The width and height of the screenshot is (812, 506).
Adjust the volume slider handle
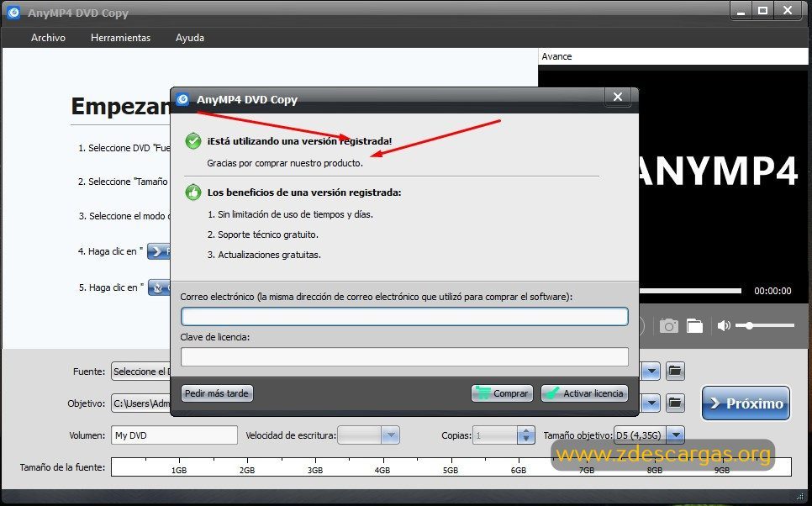click(749, 326)
